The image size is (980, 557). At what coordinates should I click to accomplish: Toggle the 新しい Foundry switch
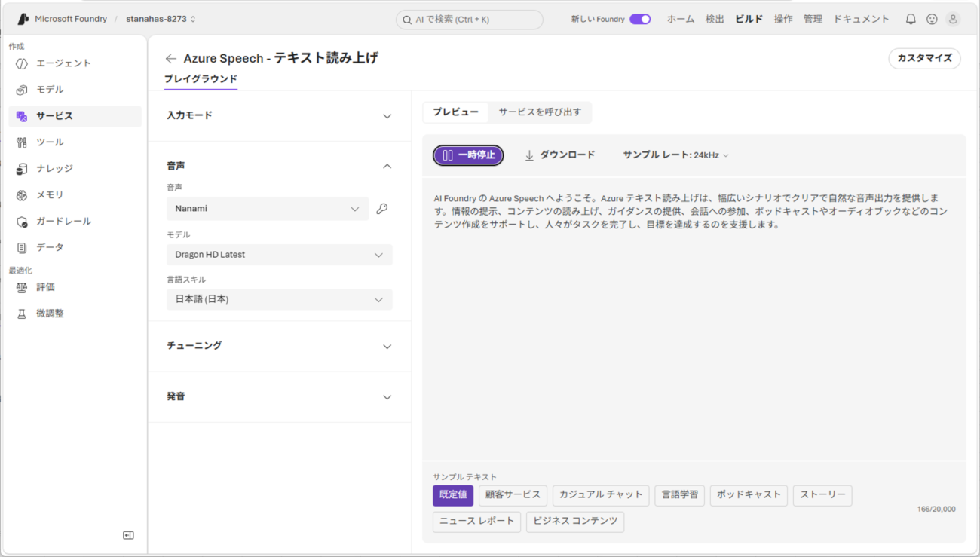(x=640, y=19)
